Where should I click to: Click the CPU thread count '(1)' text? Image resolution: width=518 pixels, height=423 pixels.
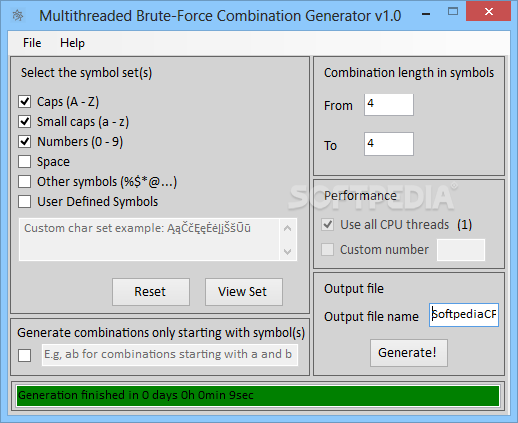(x=465, y=225)
